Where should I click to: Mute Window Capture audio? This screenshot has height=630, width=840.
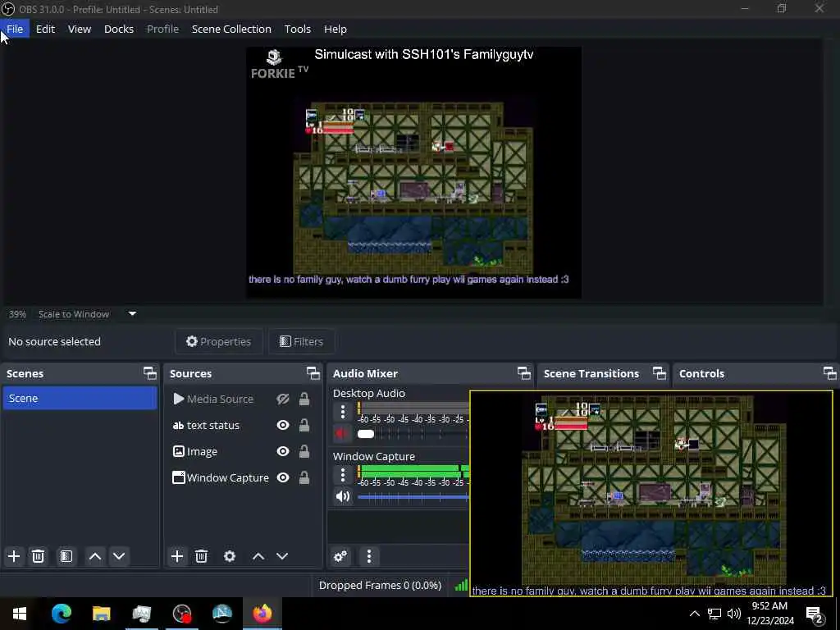342,496
